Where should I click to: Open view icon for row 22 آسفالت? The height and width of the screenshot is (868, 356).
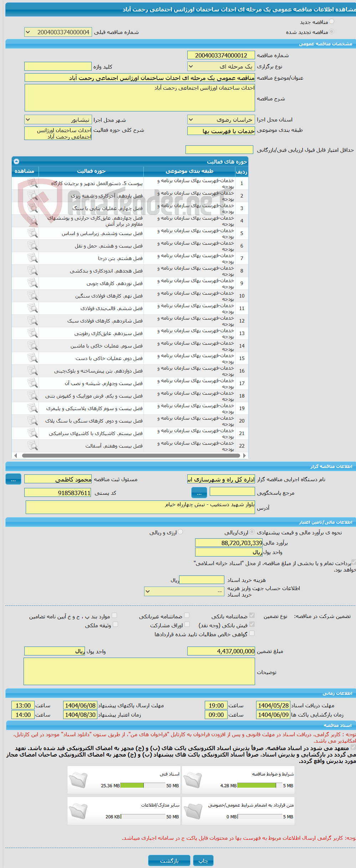tap(32, 446)
